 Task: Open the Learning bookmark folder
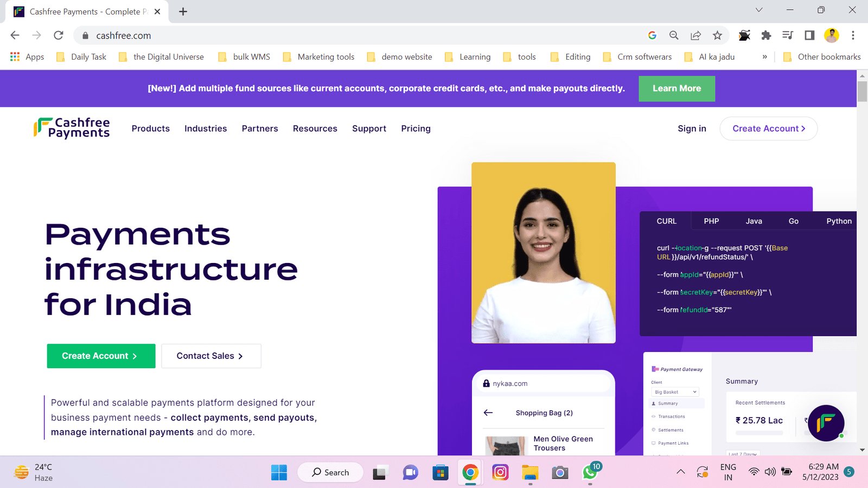click(468, 57)
